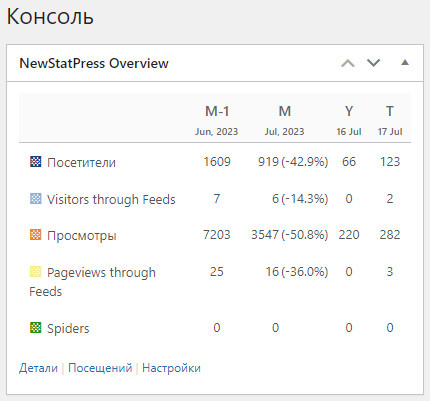The width and height of the screenshot is (430, 401).
Task: Select the value 3547 (-50.8%)
Action: [290, 235]
